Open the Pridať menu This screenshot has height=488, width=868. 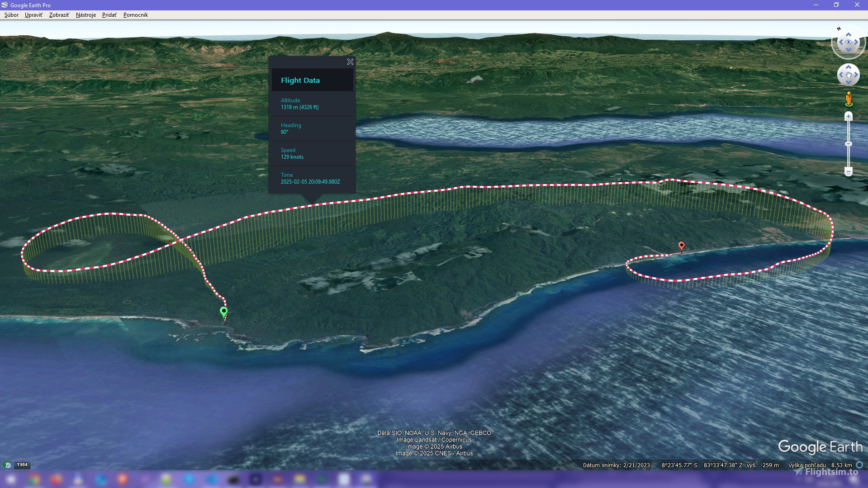(x=109, y=15)
